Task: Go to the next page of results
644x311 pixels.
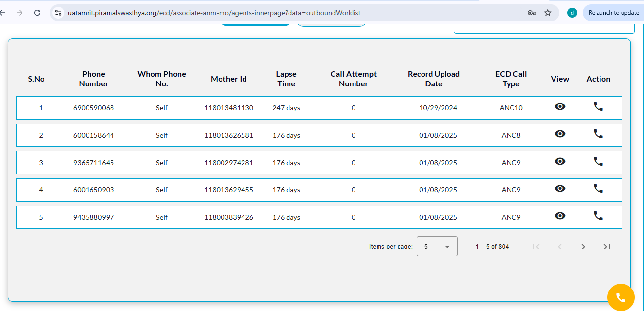Action: [x=583, y=247]
